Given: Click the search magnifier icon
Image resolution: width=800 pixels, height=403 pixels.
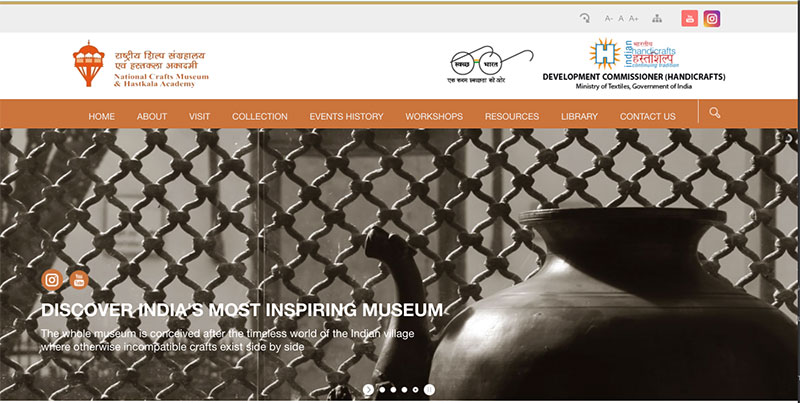Looking at the screenshot, I should (x=715, y=113).
